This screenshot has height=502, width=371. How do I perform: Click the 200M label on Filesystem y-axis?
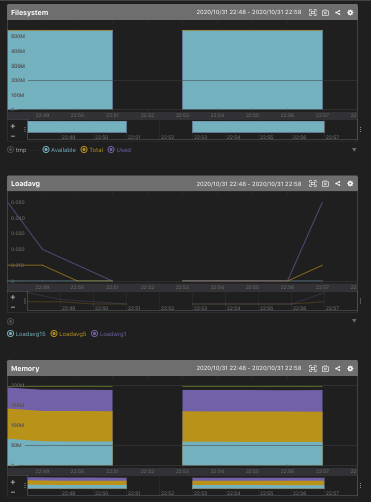(x=18, y=80)
